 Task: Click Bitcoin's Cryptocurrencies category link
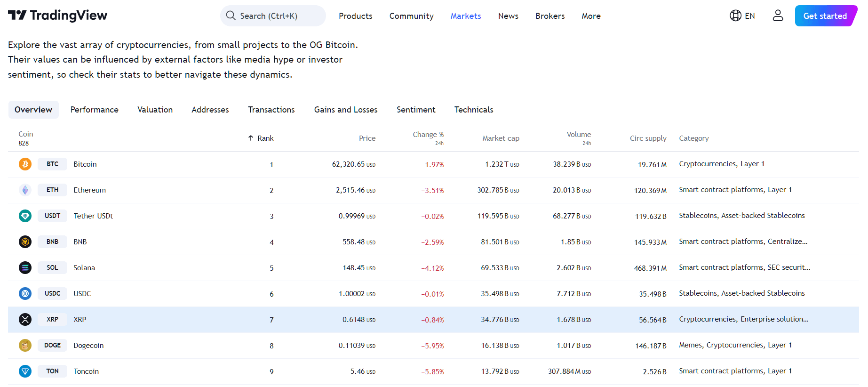point(708,164)
